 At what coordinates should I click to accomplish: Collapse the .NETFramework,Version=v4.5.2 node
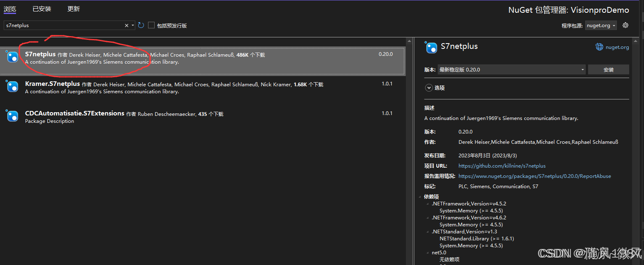click(428, 204)
